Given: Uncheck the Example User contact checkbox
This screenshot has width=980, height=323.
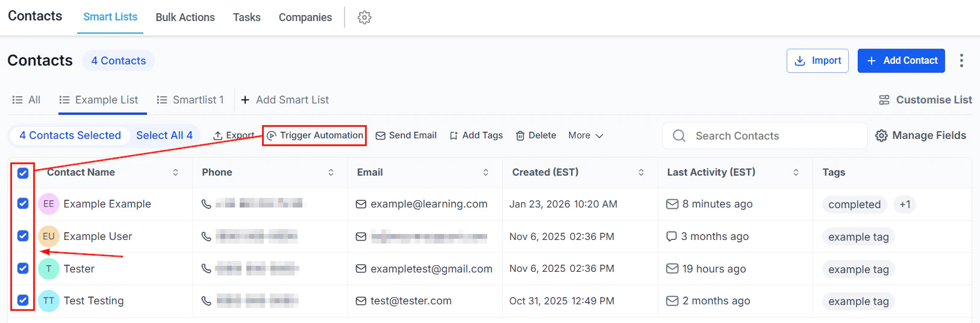Looking at the screenshot, I should pyautogui.click(x=23, y=236).
